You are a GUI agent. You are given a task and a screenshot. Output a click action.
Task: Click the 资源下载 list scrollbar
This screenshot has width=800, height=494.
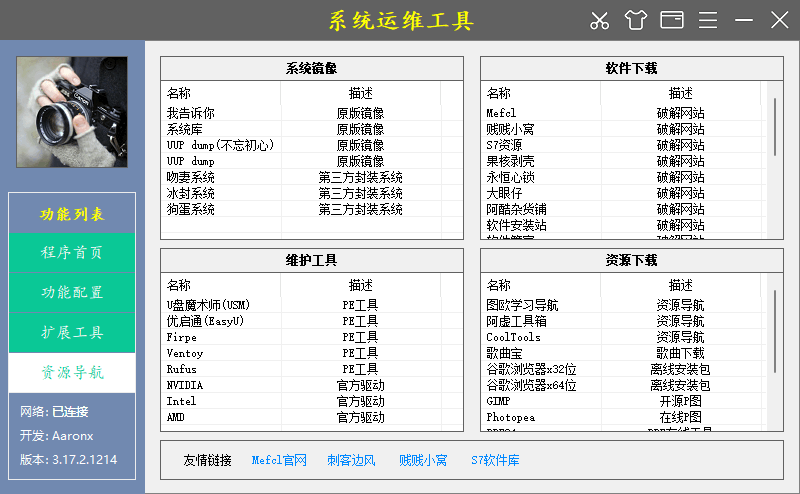(x=775, y=320)
